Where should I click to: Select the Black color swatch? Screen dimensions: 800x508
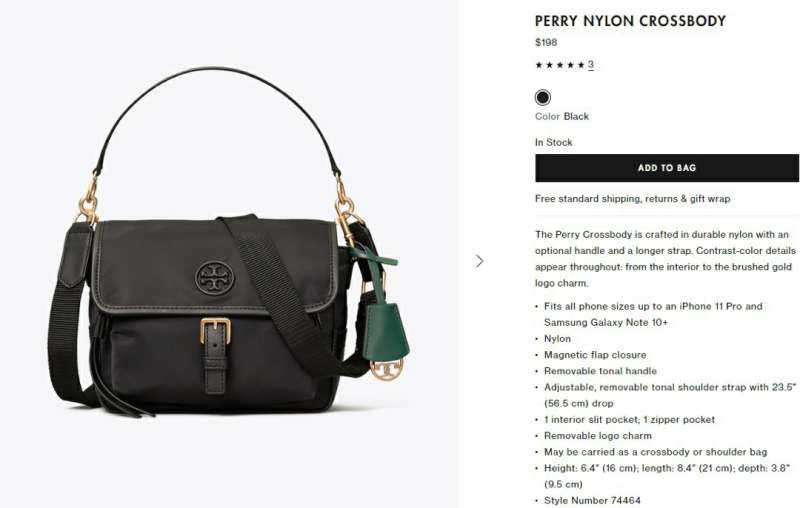click(x=543, y=97)
